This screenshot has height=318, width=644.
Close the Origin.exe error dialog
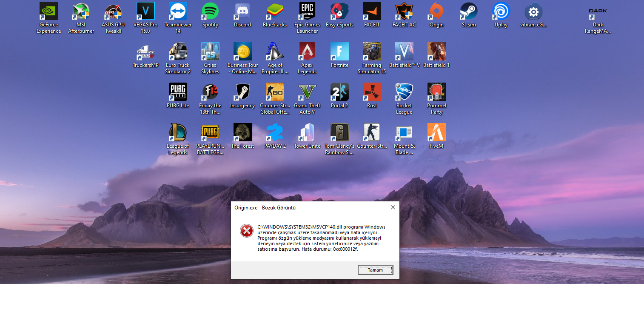pyautogui.click(x=393, y=207)
